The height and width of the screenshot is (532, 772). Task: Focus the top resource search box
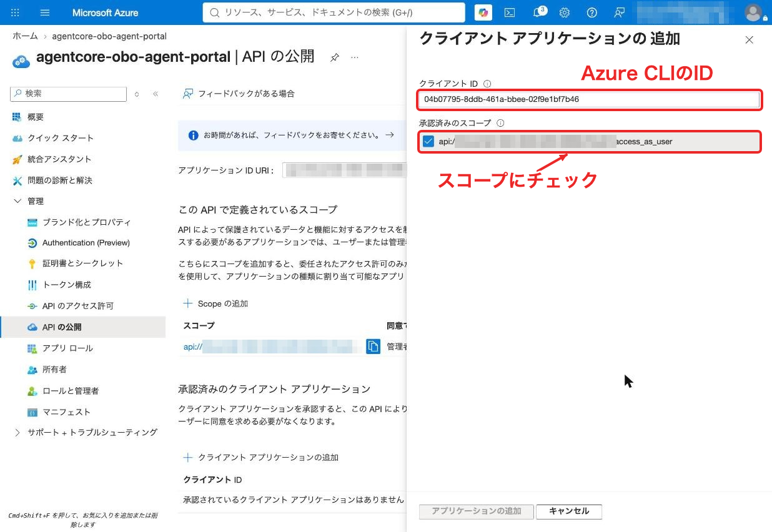(334, 12)
